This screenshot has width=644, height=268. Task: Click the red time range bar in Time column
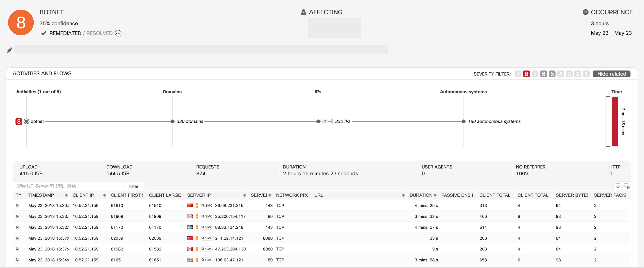614,122
